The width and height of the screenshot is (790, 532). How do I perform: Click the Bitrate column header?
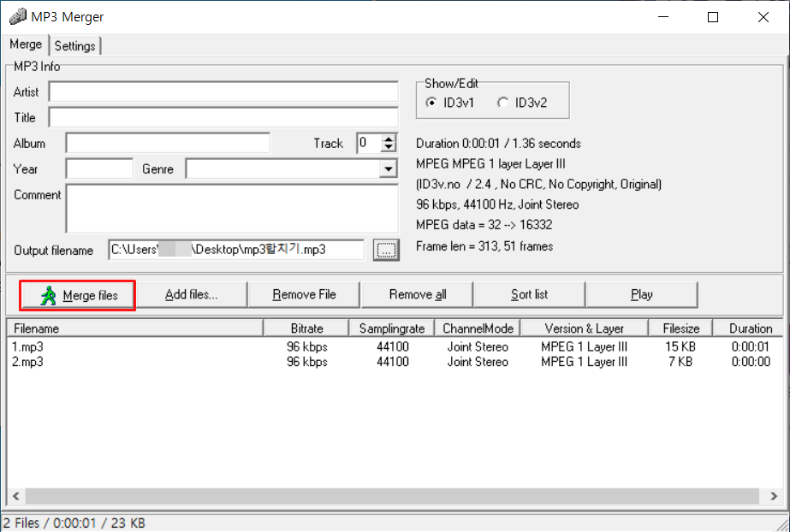point(306,328)
